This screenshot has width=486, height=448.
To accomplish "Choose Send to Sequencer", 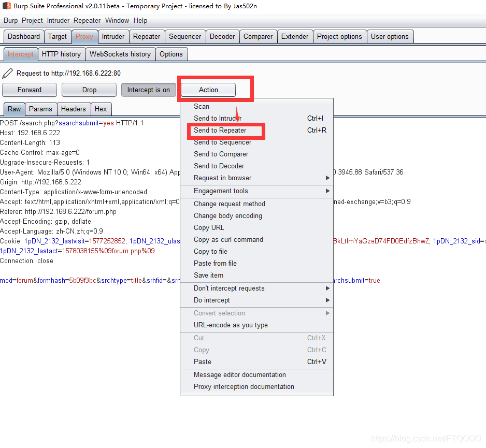I will 256,142.
